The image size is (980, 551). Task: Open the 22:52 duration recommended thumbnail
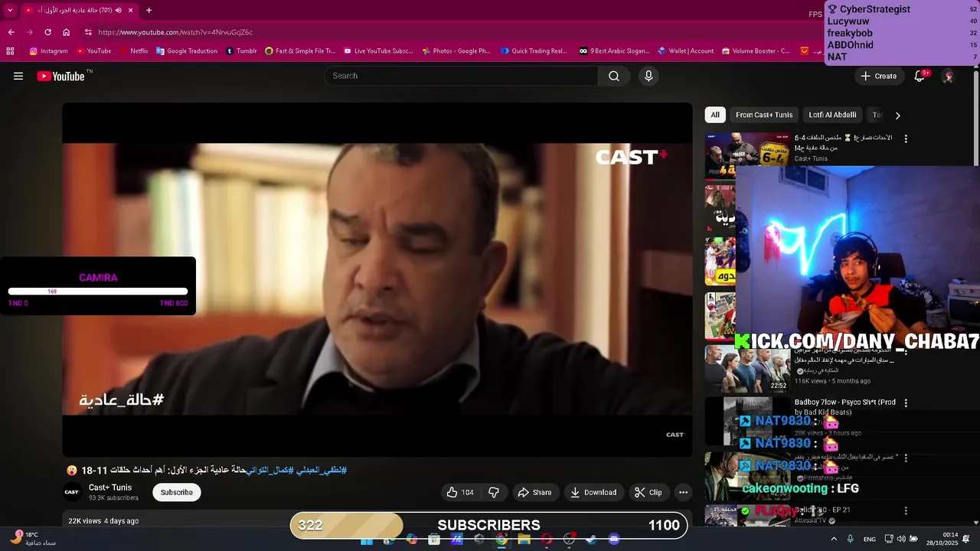tap(747, 369)
